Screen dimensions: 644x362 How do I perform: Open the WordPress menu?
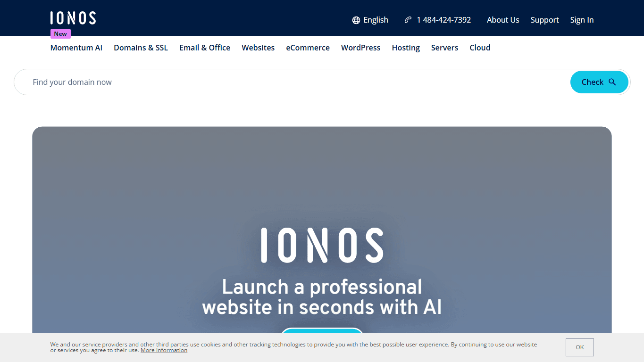(360, 48)
